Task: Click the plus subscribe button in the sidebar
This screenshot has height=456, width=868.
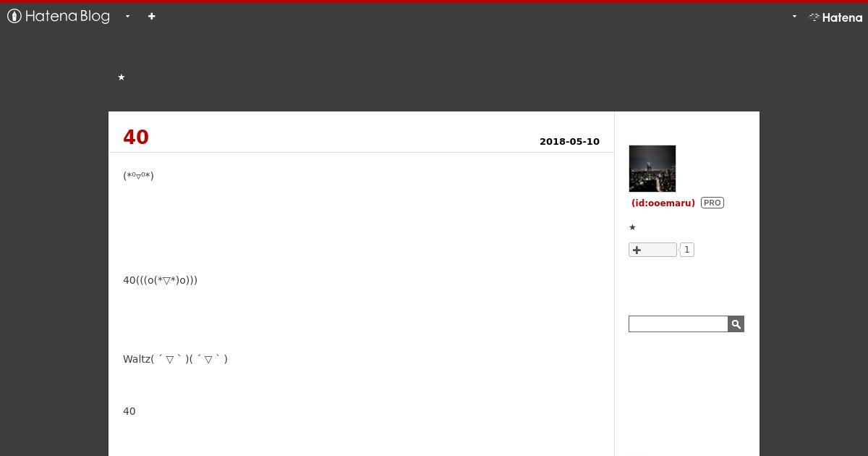Action: point(652,250)
